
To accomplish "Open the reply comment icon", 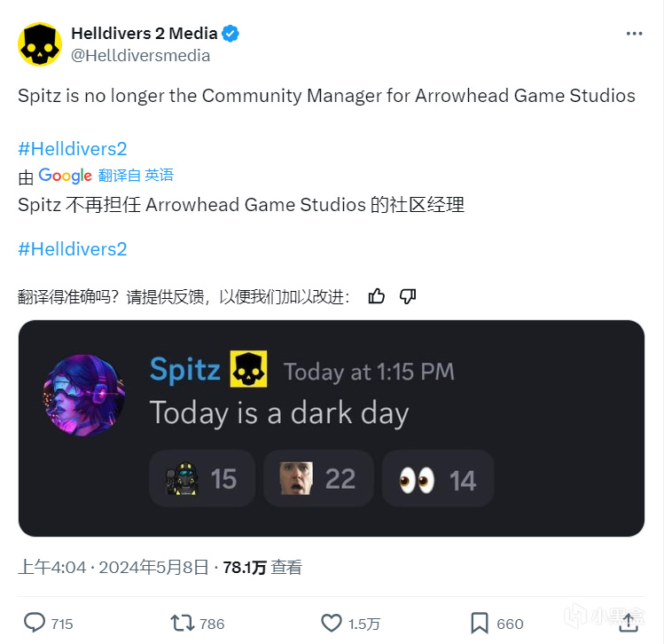I will coord(35,623).
